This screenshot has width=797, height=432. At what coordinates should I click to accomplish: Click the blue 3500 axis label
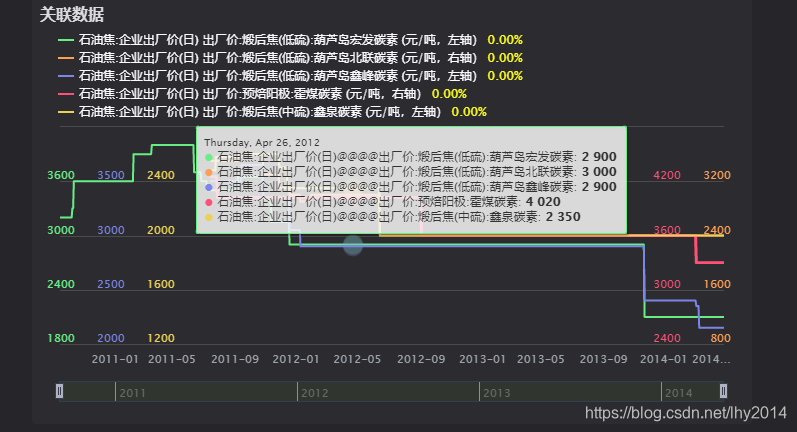tap(111, 175)
